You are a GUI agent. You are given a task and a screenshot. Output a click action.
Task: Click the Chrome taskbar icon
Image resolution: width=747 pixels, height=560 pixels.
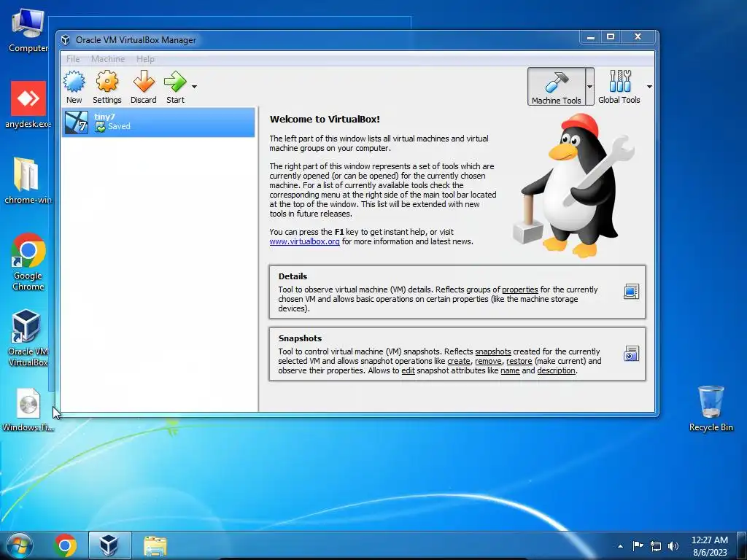65,545
